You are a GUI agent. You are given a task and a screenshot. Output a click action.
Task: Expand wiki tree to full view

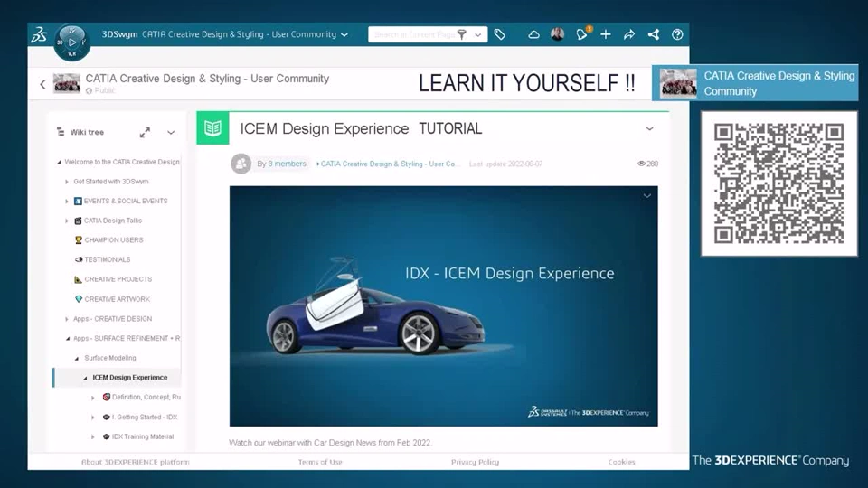pyautogui.click(x=145, y=132)
